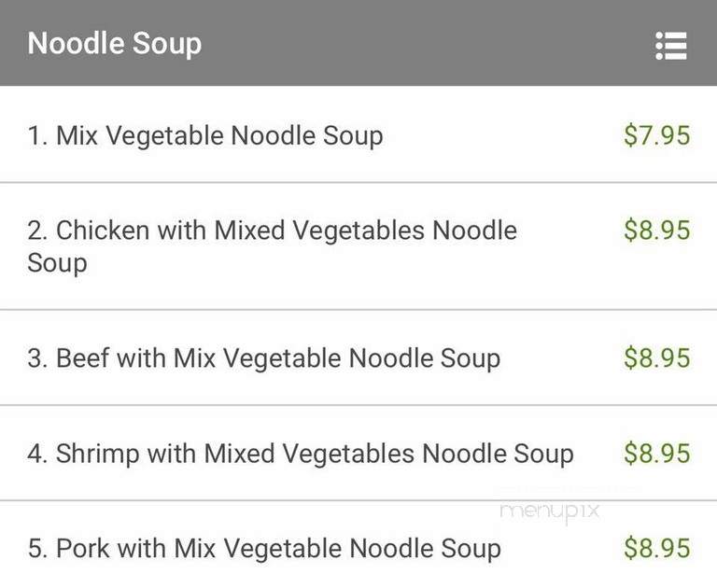Tap the $8.95 price for shrimp soup
Screen dimensions: 717x588
(656, 453)
